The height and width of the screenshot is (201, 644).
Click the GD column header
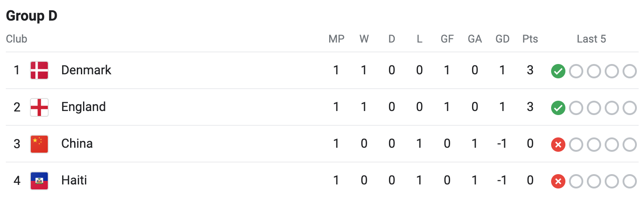(502, 39)
